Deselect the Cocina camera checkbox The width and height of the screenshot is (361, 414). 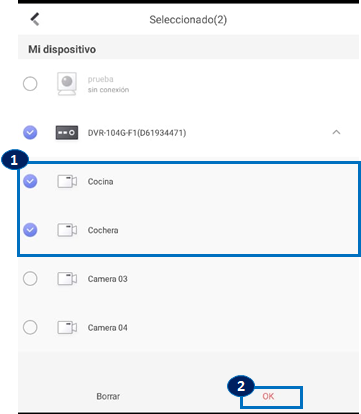tap(30, 181)
